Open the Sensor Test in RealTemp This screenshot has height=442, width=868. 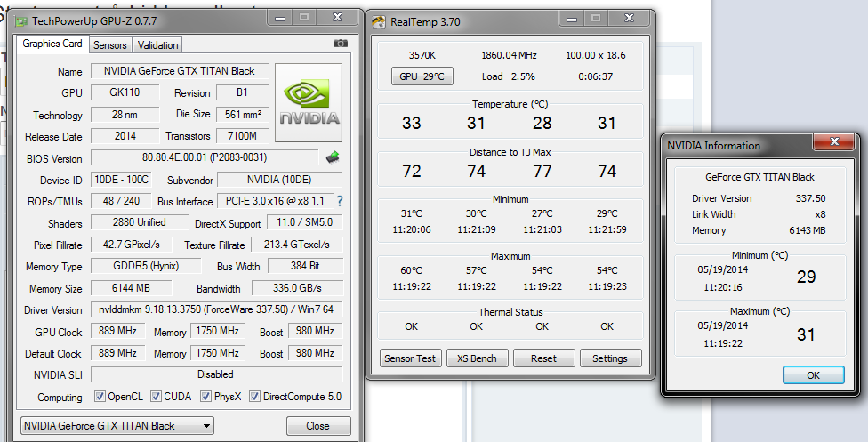pyautogui.click(x=410, y=358)
